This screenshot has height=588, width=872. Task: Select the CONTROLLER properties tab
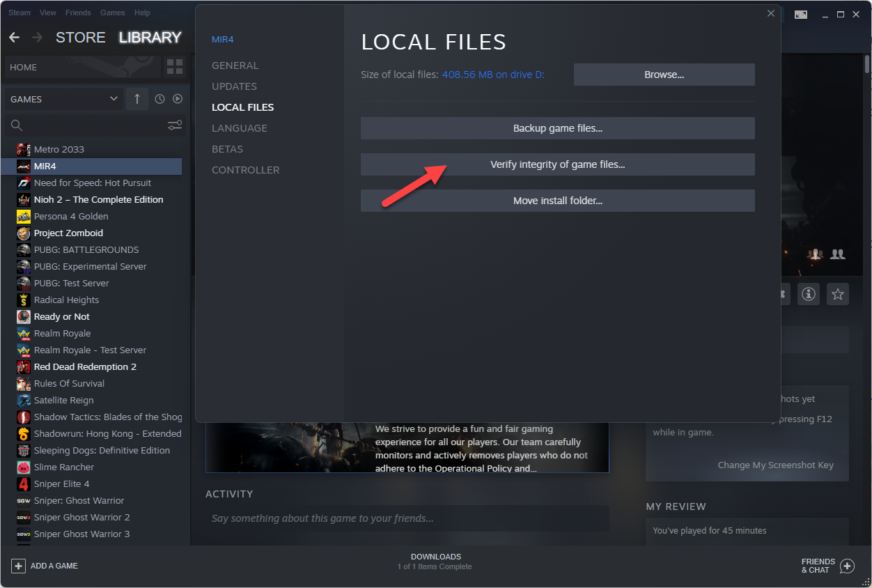coord(246,170)
